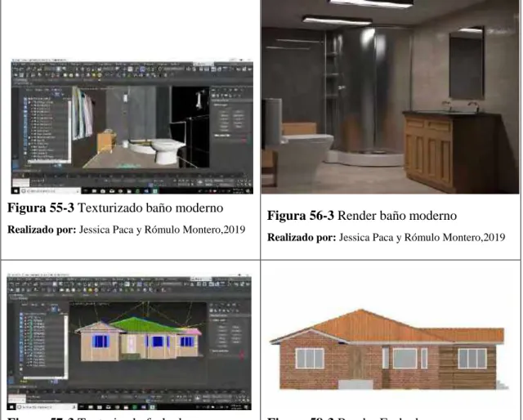Click Scene Explorer scrollbar in facade screenshot
This screenshot has height=420, width=523.
point(65,346)
